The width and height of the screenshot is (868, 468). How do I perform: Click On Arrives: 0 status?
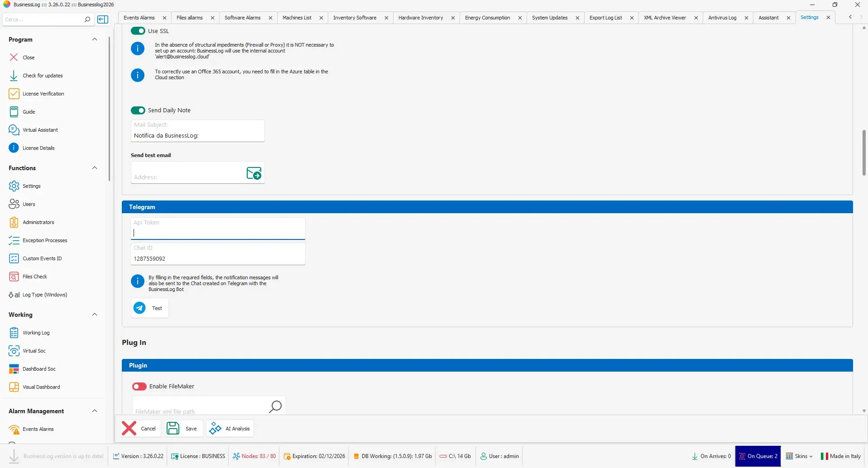[711, 456]
